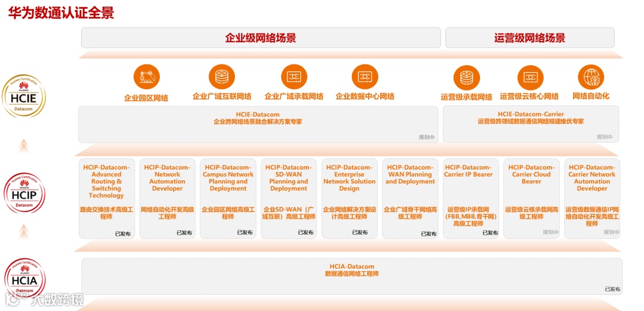The image size is (644, 311).
Task: Click 已发布 in Carrier IP Bearer card
Action: pos(490,233)
